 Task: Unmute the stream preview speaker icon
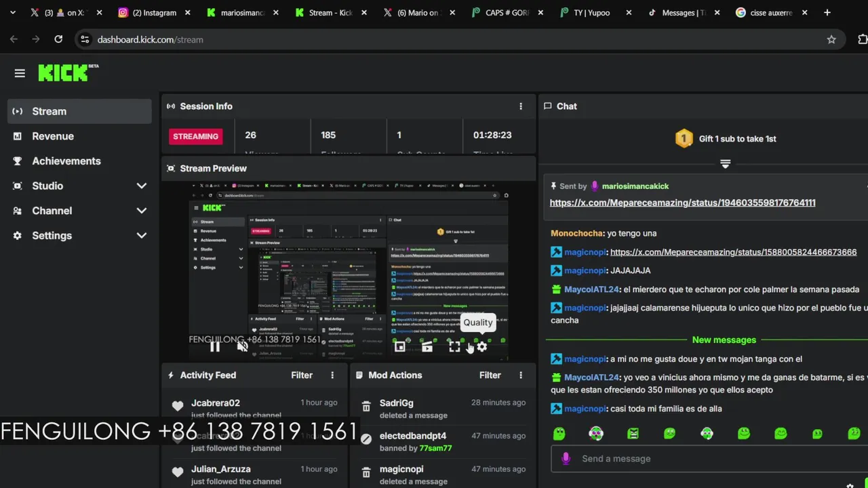point(243,347)
